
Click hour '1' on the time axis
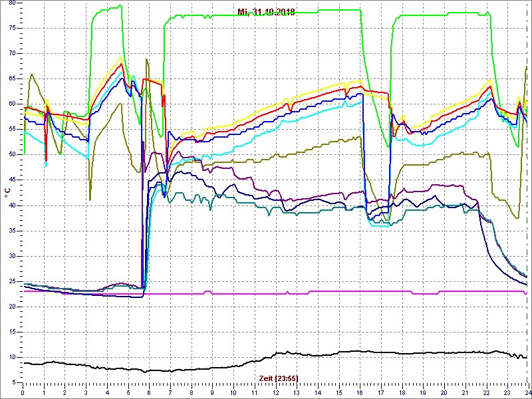(44, 392)
